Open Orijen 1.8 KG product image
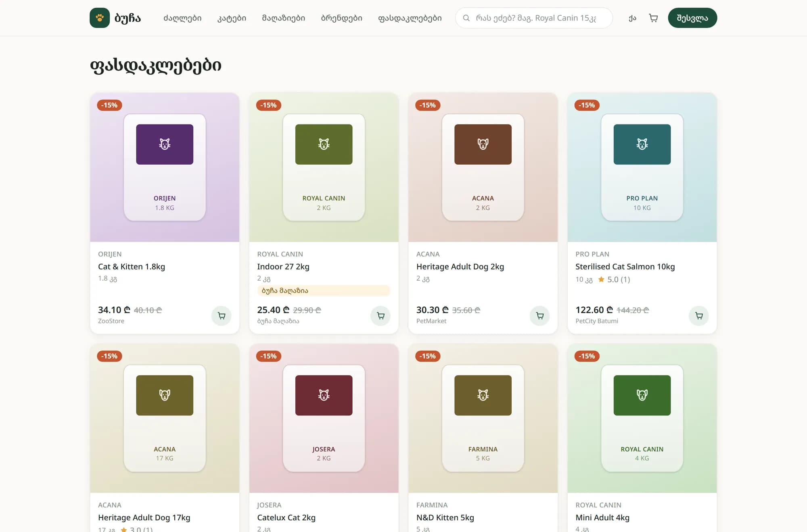The width and height of the screenshot is (807, 532). [165, 167]
